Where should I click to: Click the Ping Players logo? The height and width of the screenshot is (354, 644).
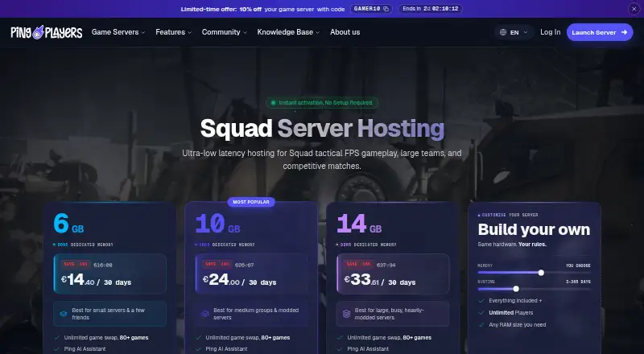tap(47, 32)
